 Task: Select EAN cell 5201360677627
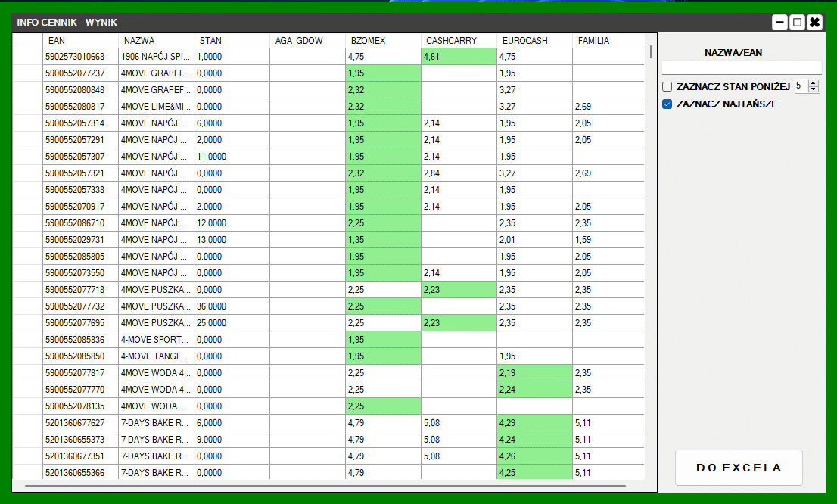click(81, 423)
